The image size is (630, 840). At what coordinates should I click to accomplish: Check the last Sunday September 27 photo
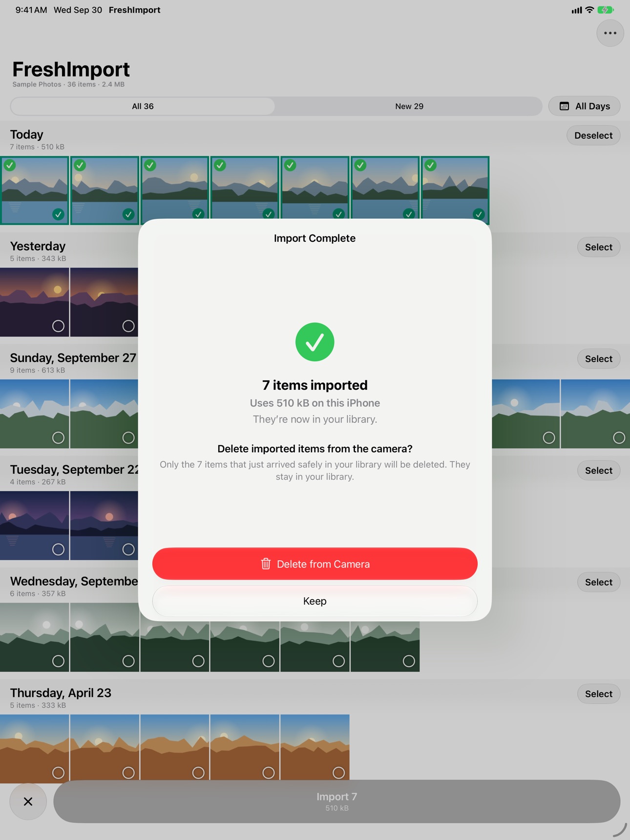(619, 438)
